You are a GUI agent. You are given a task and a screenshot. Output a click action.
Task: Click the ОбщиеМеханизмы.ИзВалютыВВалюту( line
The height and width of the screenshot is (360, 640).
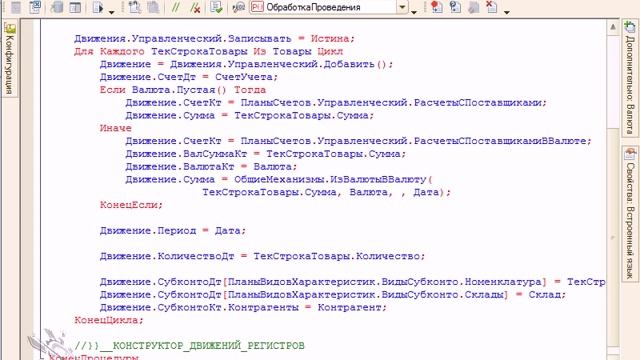(x=279, y=180)
